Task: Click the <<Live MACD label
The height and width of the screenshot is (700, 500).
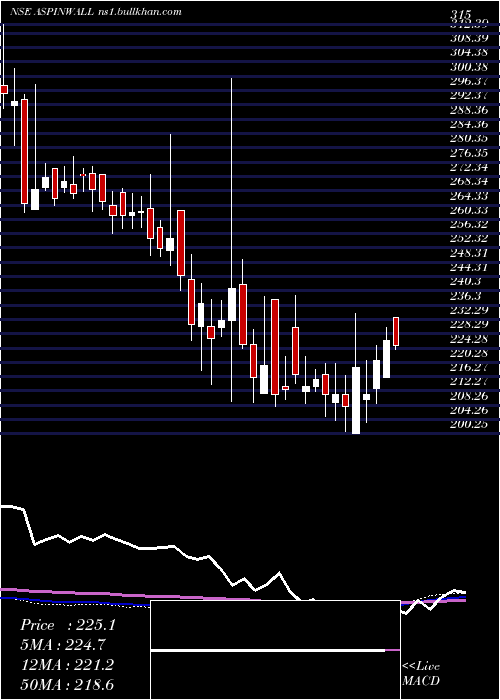Action: [x=421, y=674]
